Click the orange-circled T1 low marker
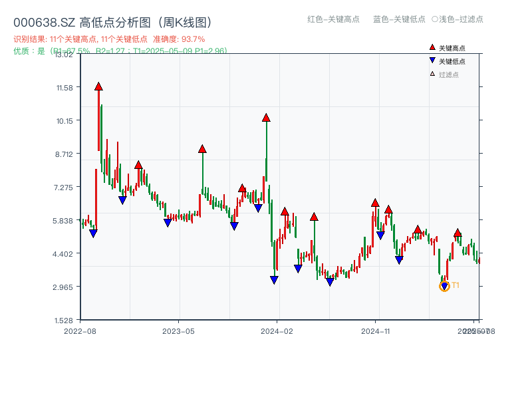This screenshot has height=399, width=532. [x=444, y=285]
